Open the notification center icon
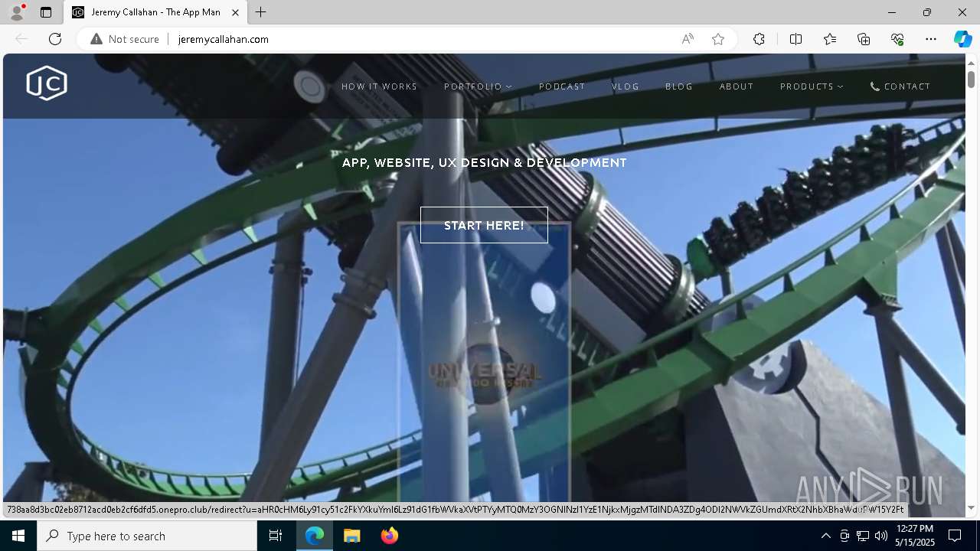Image resolution: width=980 pixels, height=551 pixels. (x=955, y=536)
